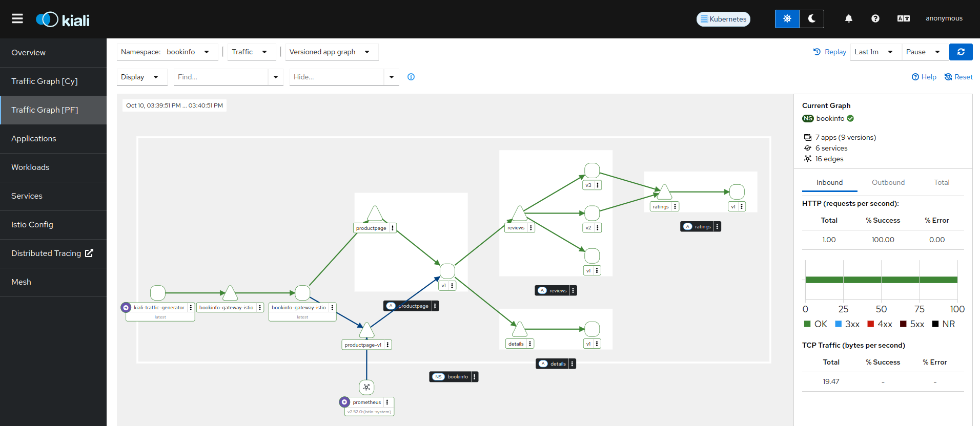Click the green OK bar in HTTP chart
The height and width of the screenshot is (426, 980).
(x=881, y=280)
